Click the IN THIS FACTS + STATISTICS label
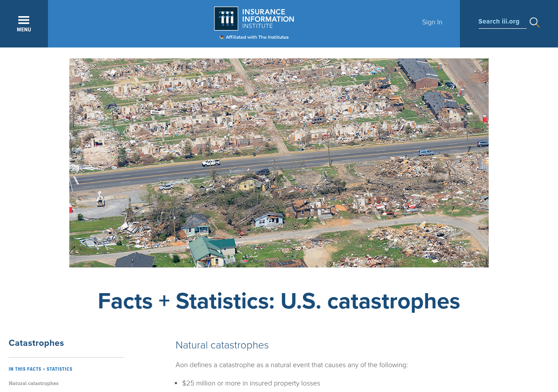The height and width of the screenshot is (392, 558). tap(41, 369)
